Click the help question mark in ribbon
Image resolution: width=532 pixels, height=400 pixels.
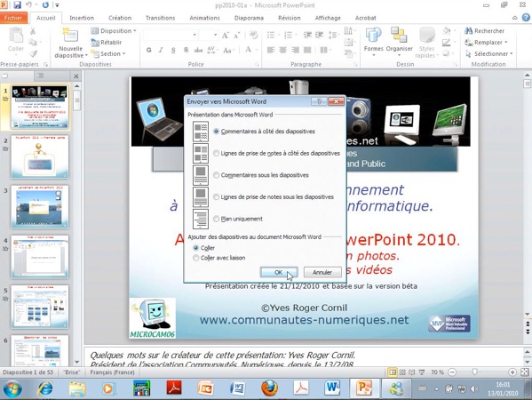(526, 18)
